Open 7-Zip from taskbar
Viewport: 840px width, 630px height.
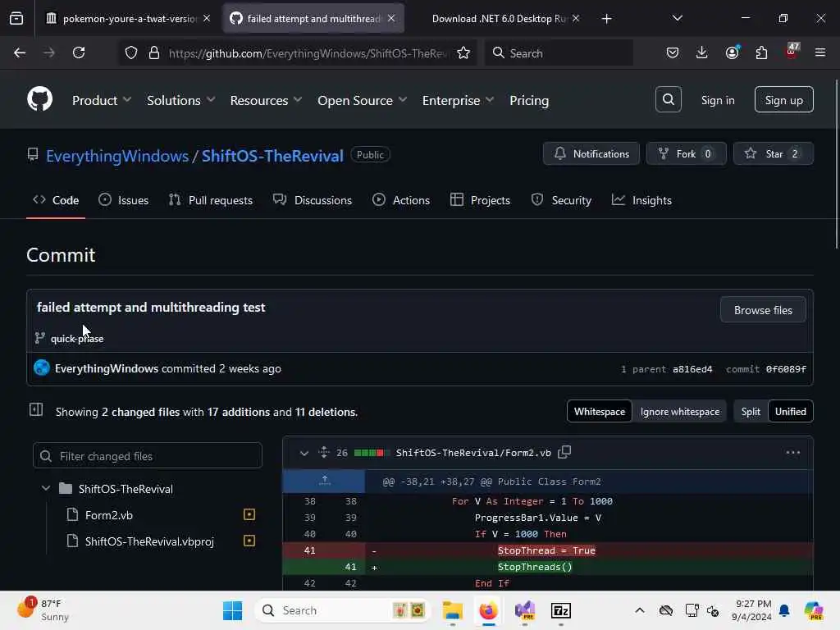(561, 610)
